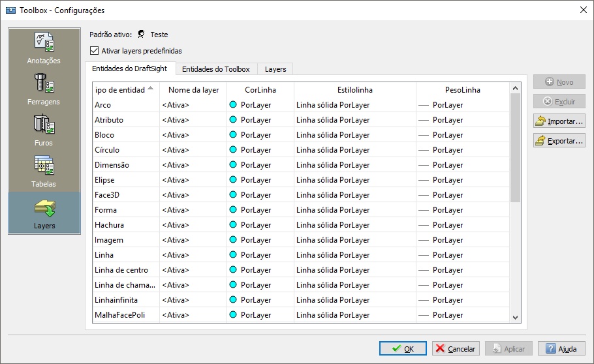Open layer name <Ativa> for Círculo
This screenshot has width=594, height=364.
pyautogui.click(x=193, y=150)
